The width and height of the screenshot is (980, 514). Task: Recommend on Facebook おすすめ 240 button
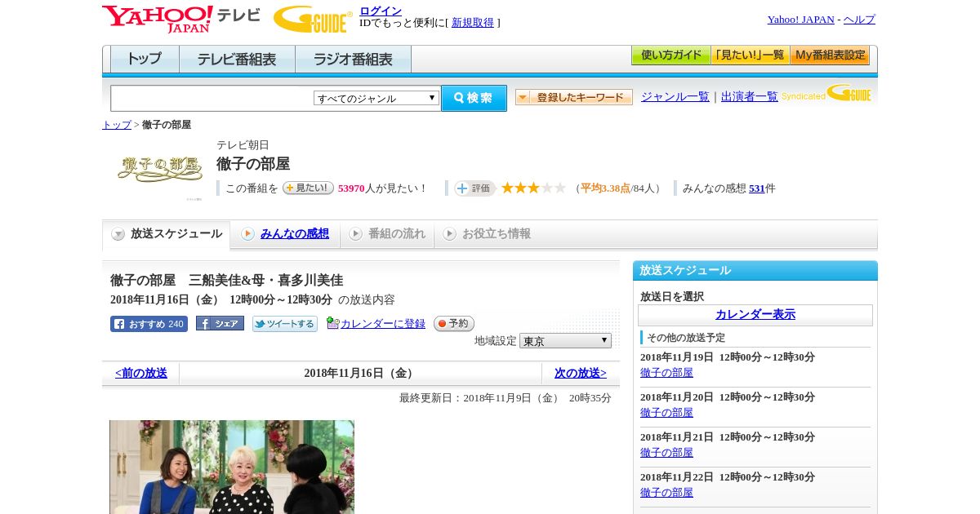click(149, 324)
